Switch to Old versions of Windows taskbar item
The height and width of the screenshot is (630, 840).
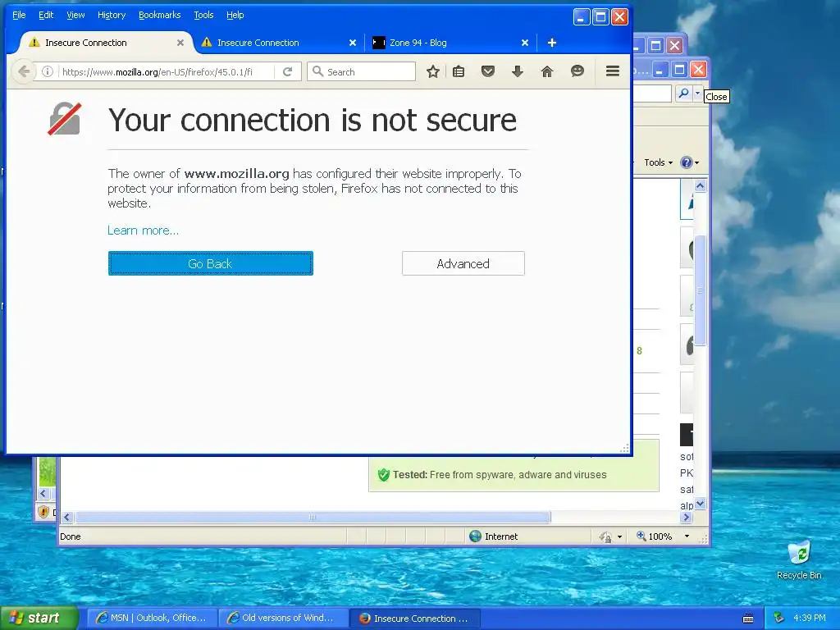click(283, 618)
